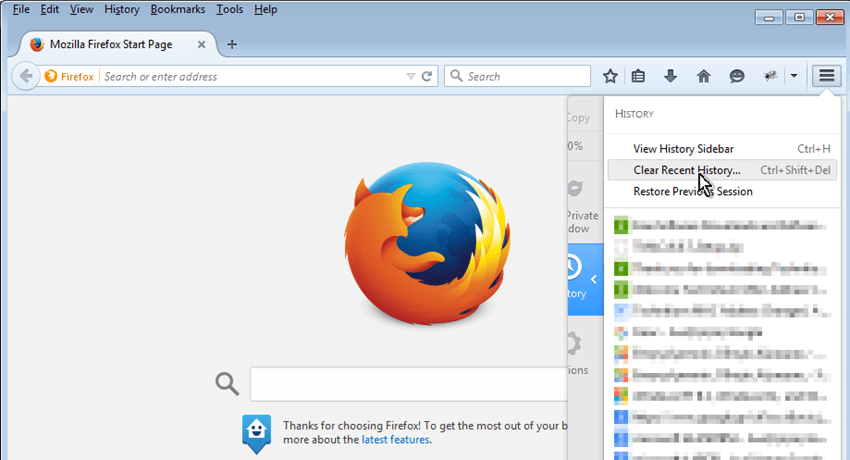850x460 pixels.
Task: Close the Mozilla Firefox Start Page tab
Action: tap(201, 44)
